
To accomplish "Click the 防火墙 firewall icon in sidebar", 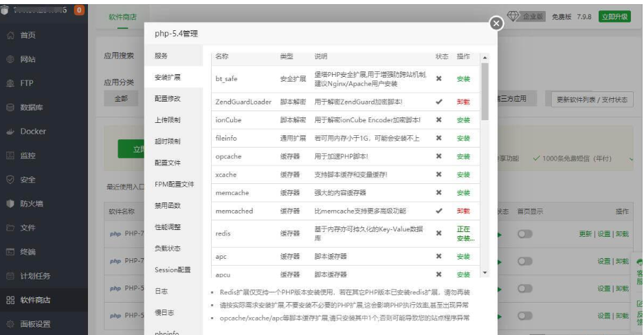I will [11, 204].
